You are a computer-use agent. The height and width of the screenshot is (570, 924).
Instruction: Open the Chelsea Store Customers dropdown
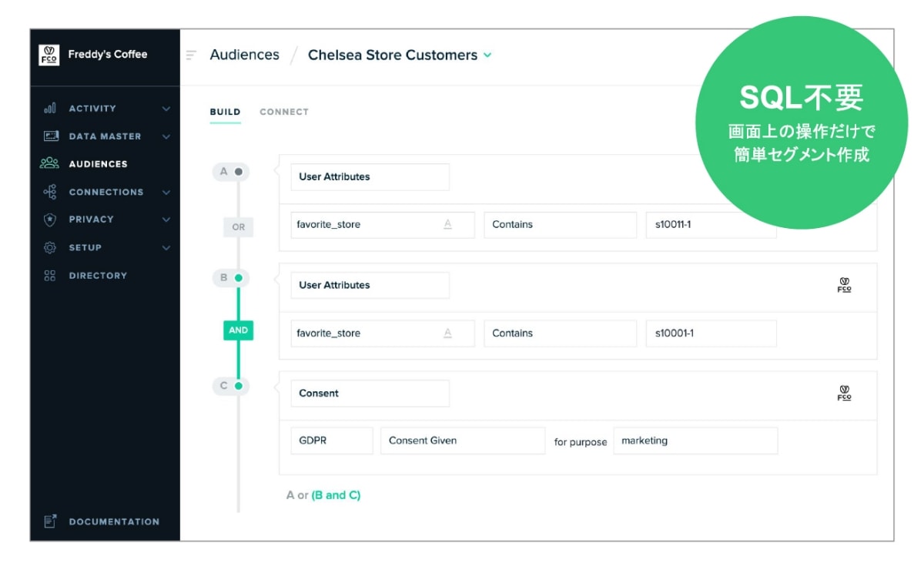(487, 55)
